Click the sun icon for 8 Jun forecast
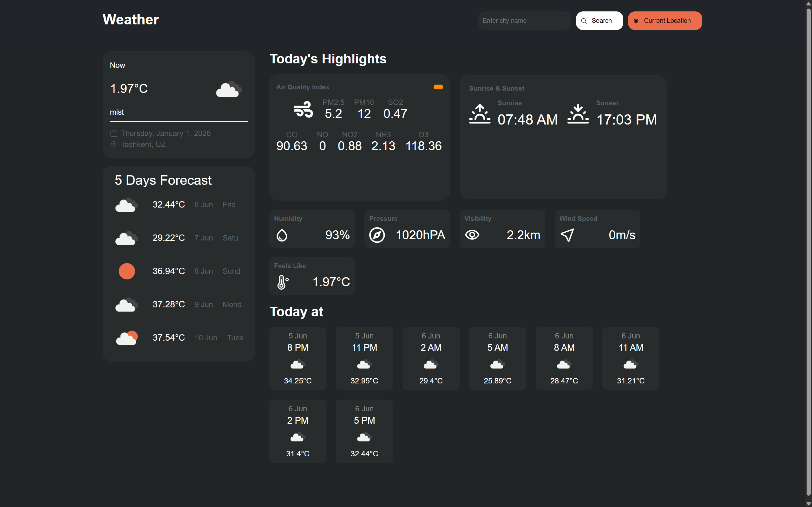The width and height of the screenshot is (812, 507). 127,271
